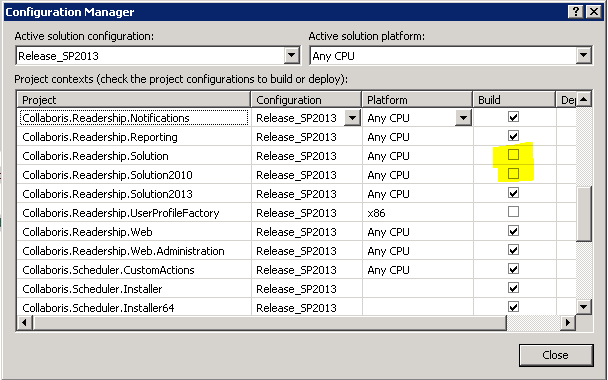Open the Active solution platform dropdown
Viewport: 608px width, 380px height.
click(x=584, y=55)
